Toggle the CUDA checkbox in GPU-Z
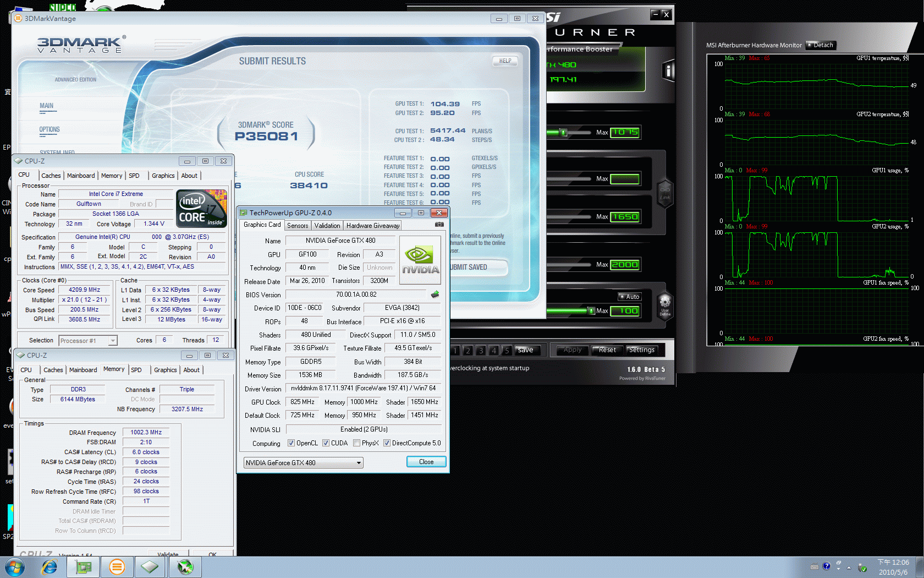Image resolution: width=924 pixels, height=578 pixels. click(326, 443)
